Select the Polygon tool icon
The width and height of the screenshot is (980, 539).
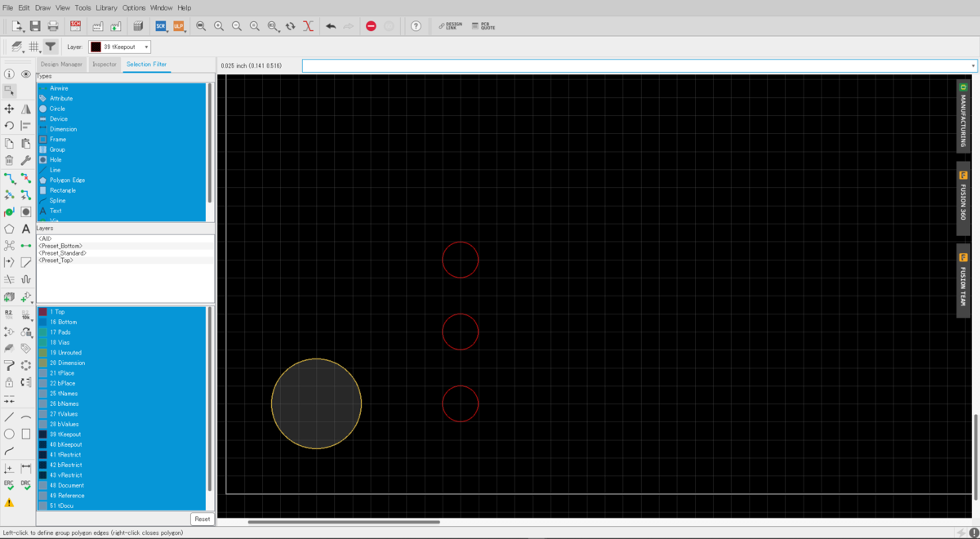[9, 229]
